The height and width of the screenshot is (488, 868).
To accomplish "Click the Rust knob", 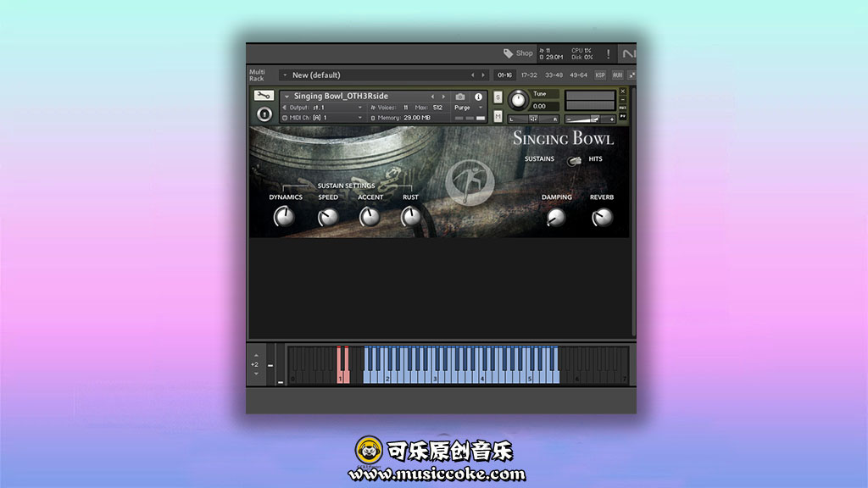I will tap(411, 216).
